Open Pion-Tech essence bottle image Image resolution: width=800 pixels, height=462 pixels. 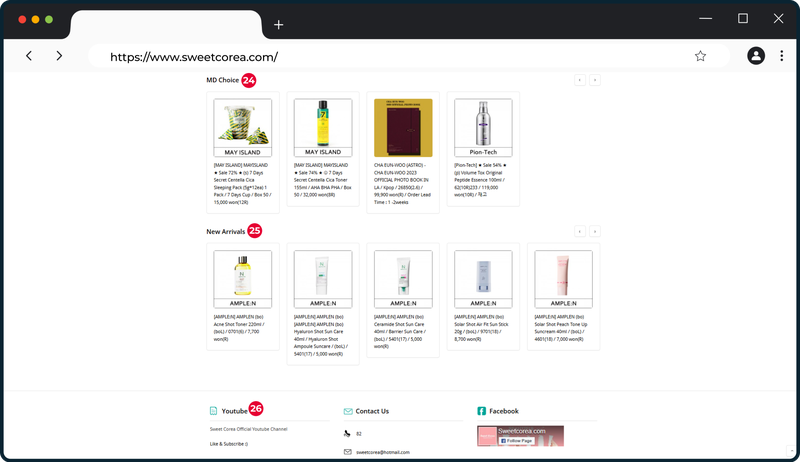click(x=483, y=127)
